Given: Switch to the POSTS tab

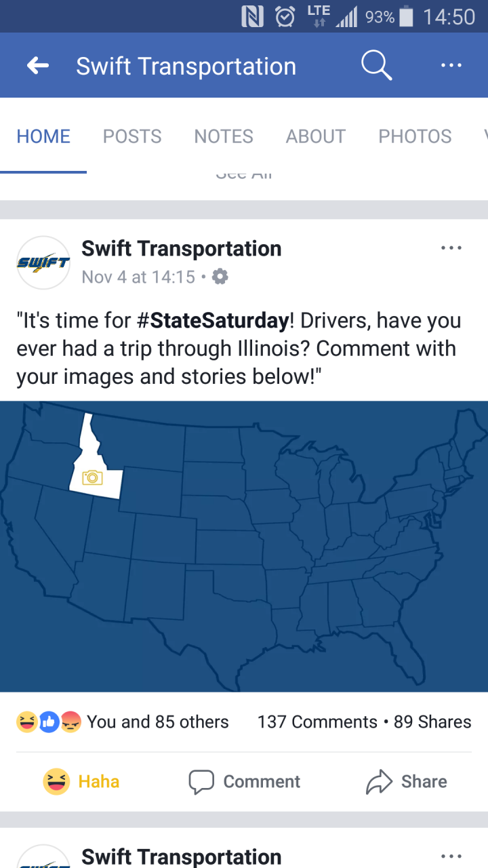Looking at the screenshot, I should coord(132,136).
